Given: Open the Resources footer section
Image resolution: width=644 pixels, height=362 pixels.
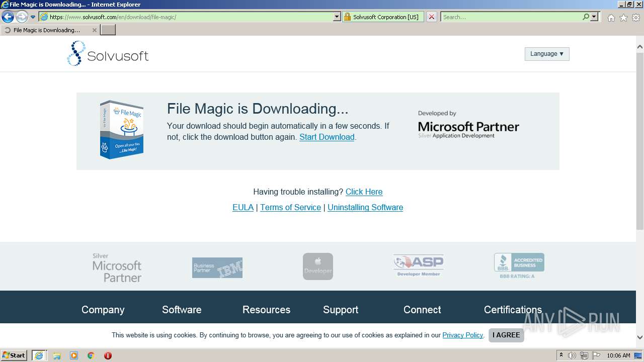Looking at the screenshot, I should pos(266,310).
